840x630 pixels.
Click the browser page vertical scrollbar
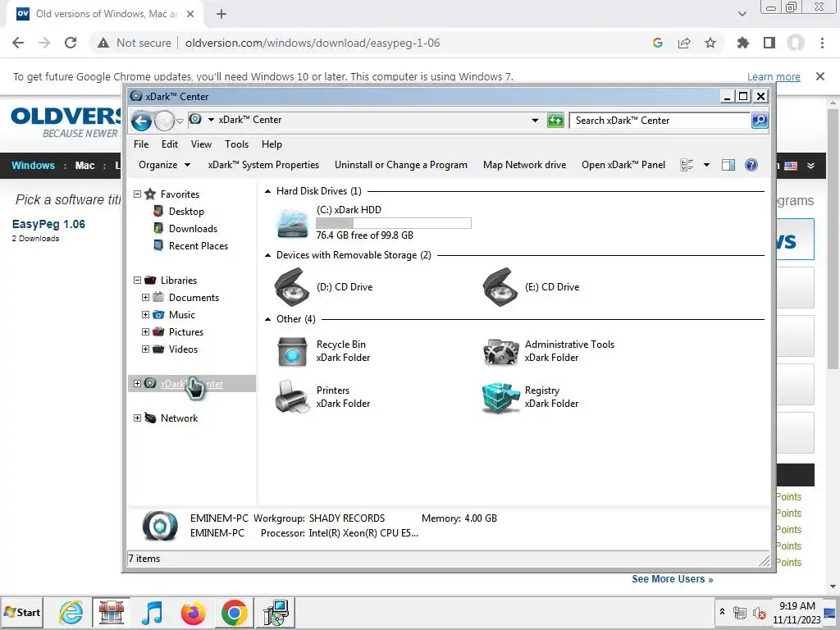tap(833, 239)
